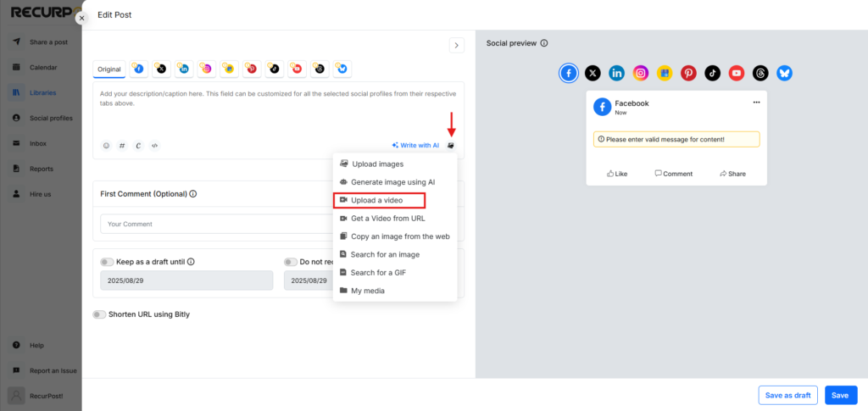868x411 pixels.
Task: Select Pinterest icon in Social preview row
Action: [x=688, y=73]
